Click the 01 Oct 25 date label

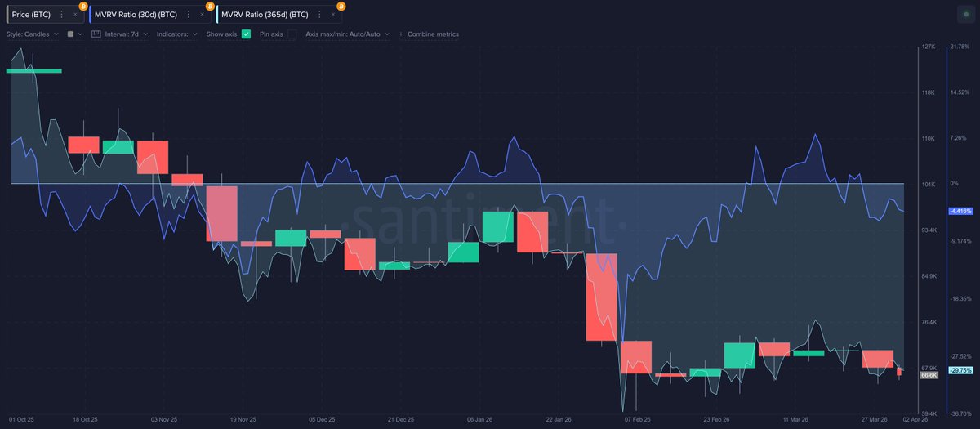21,419
